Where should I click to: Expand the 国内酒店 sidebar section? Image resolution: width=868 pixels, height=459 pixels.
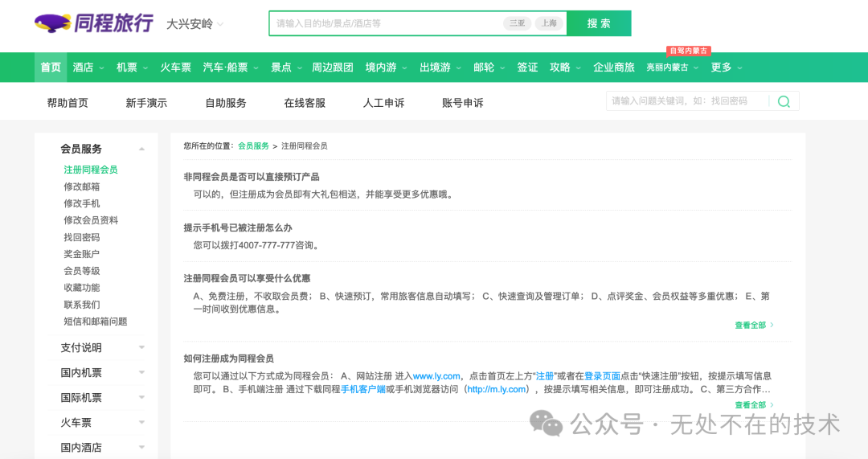[x=102, y=448]
